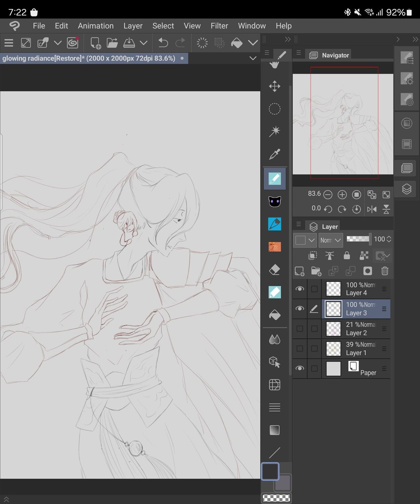Open the File menu
The image size is (420, 504).
(x=39, y=26)
